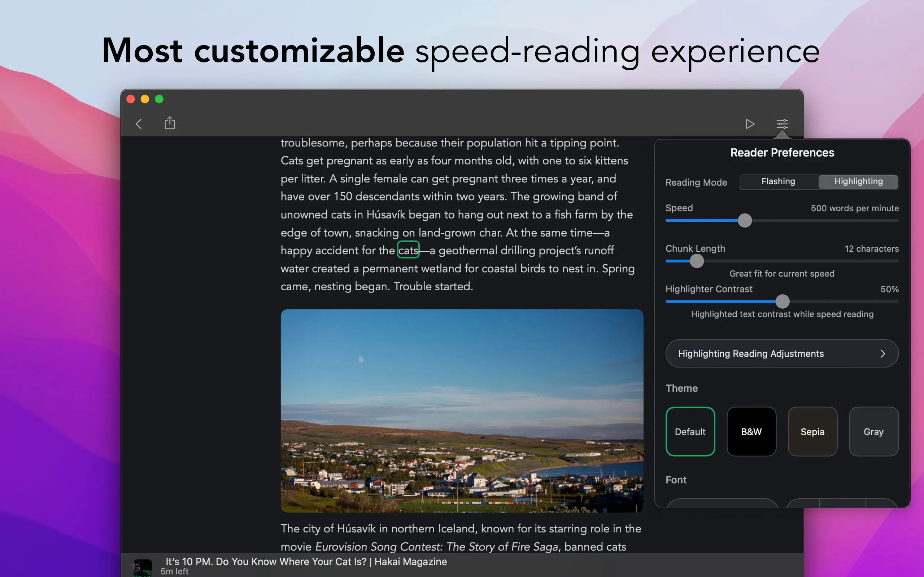Screen dimensions: 924x577
Task: Select Highlighting reading mode
Action: 858,182
